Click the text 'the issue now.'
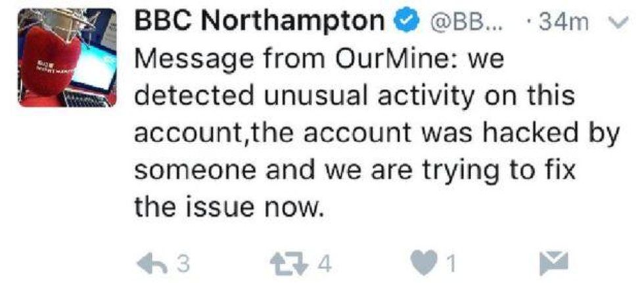 click(229, 209)
